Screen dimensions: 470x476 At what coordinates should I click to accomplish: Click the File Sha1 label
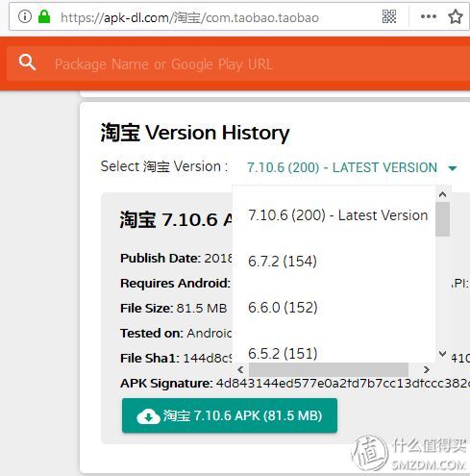point(150,359)
